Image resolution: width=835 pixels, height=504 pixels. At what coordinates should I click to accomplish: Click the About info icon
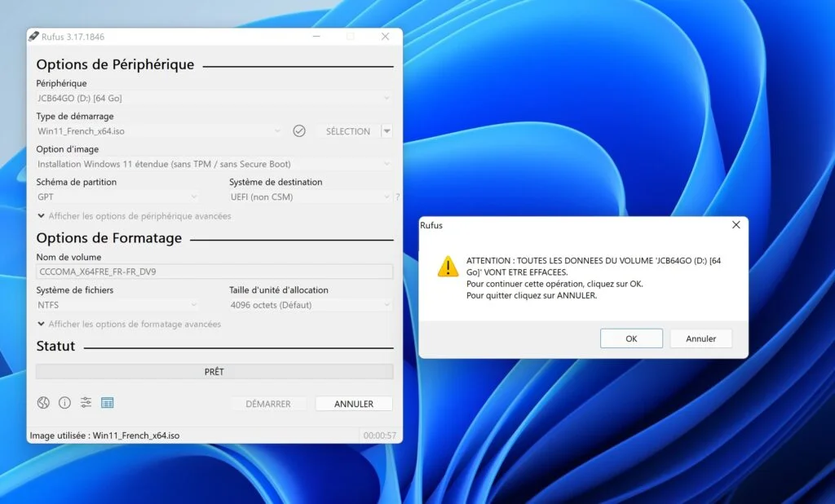64,403
